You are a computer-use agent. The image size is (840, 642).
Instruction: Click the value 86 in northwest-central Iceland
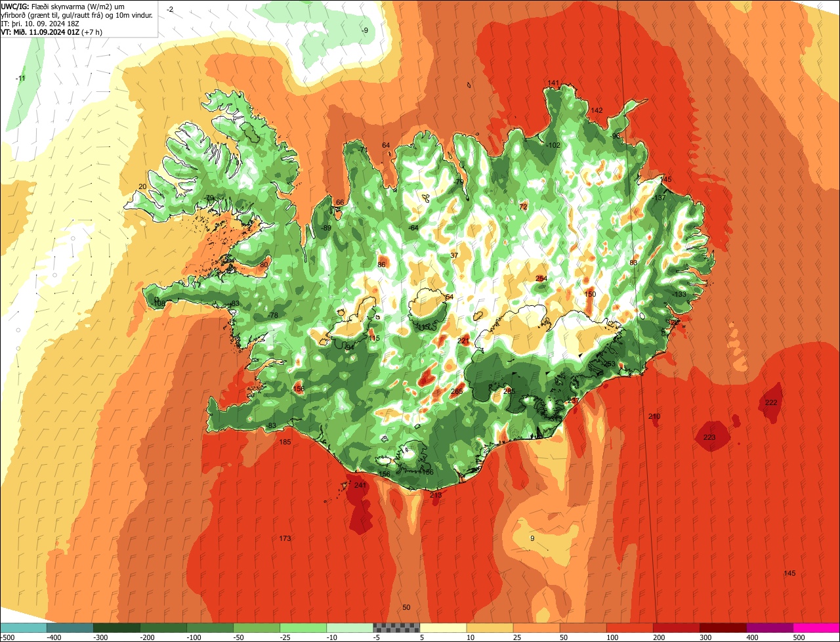tap(381, 265)
